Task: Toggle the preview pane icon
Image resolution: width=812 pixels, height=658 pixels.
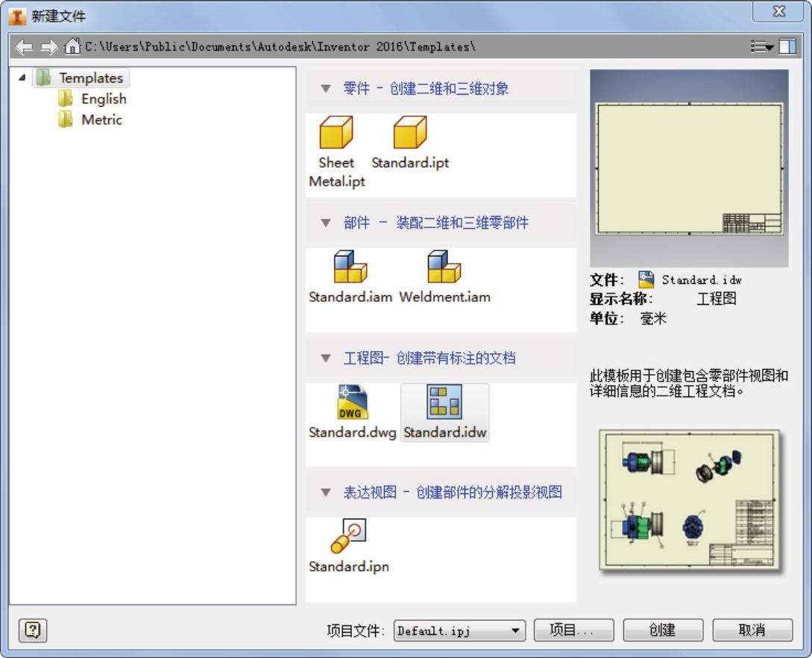Action: [x=787, y=47]
